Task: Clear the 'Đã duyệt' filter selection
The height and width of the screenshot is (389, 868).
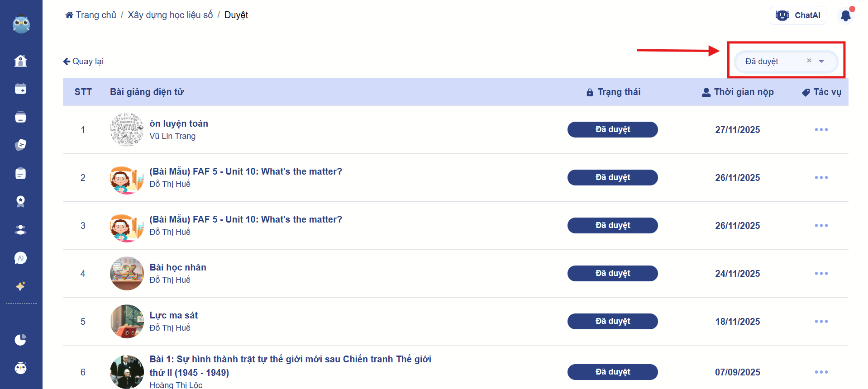Action: click(809, 61)
